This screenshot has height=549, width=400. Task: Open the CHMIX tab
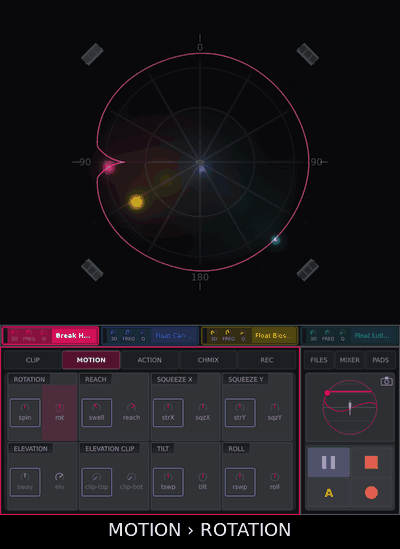(x=208, y=360)
